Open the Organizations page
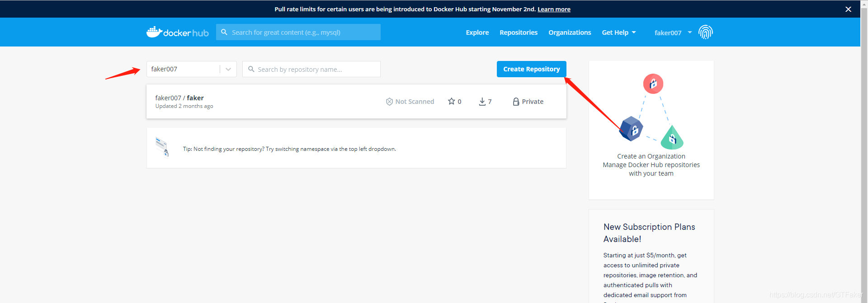This screenshot has width=868, height=303. (570, 33)
